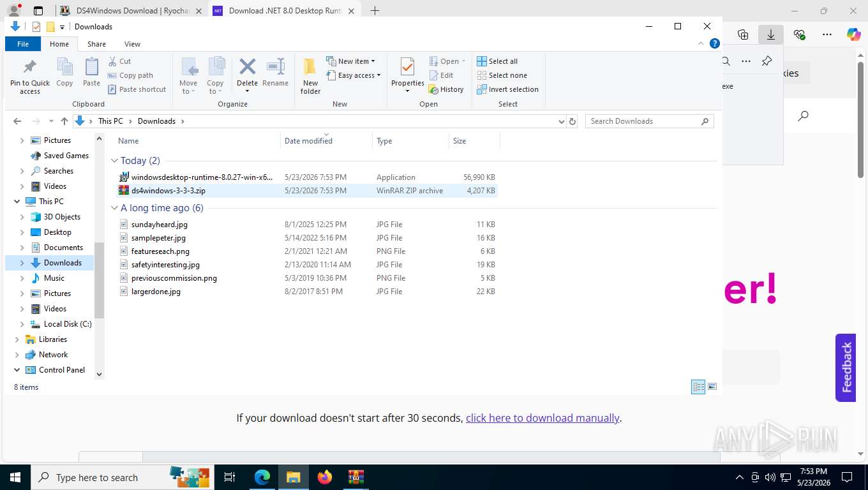Refresh the Downloads folder view

572,121
